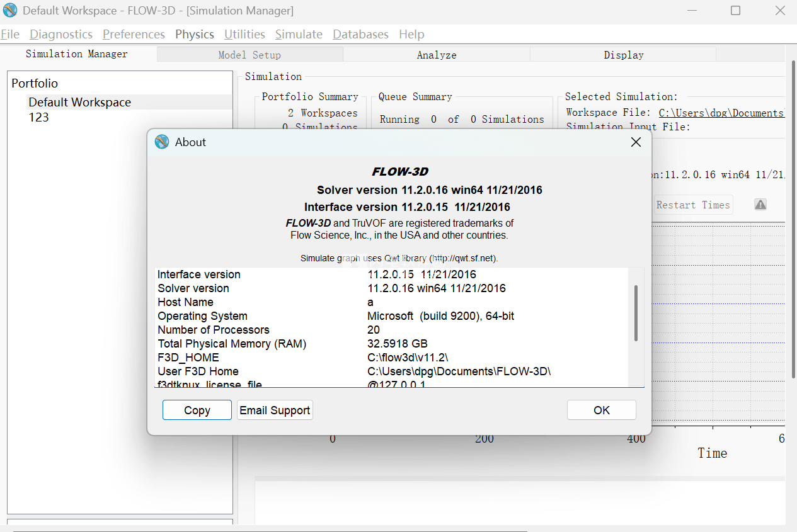797x532 pixels.
Task: Click the Host Name row in info list
Action: pyautogui.click(x=391, y=302)
